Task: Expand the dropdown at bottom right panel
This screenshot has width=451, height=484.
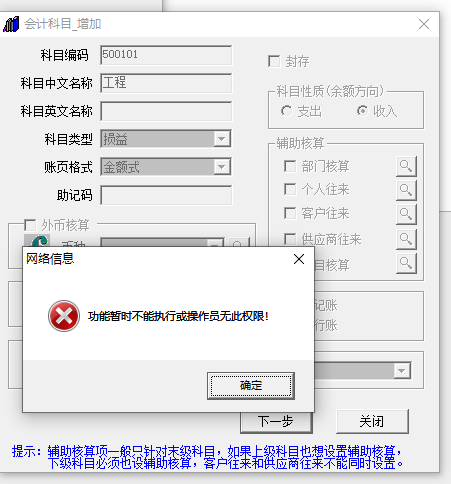Action: click(x=402, y=371)
